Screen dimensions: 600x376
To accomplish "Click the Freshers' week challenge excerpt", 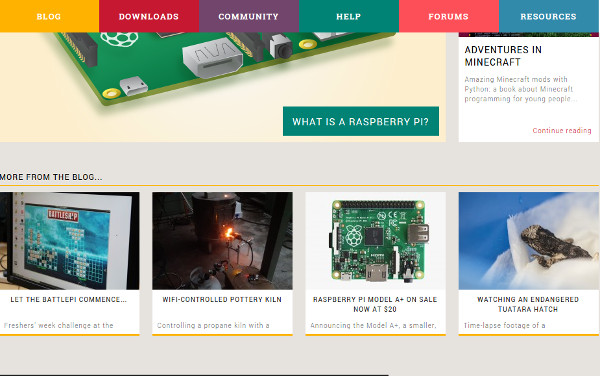I will 59,326.
